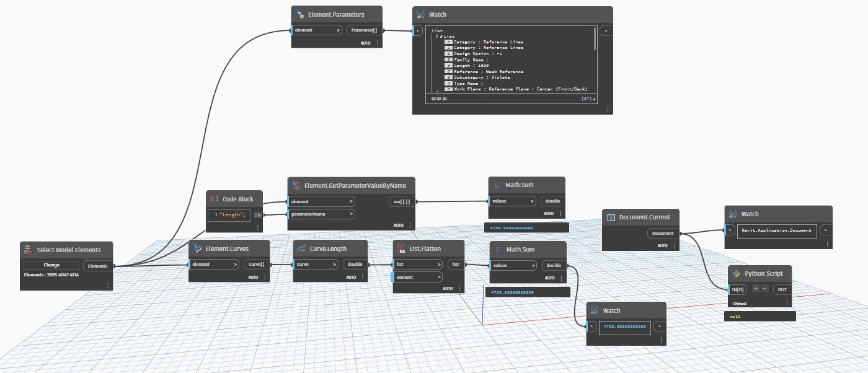Click the 'Length : 1896' row in Watch
Viewport: 868px width, 373px height.
click(x=471, y=65)
